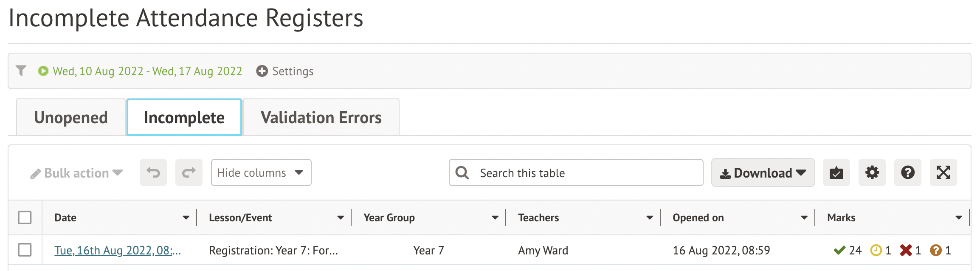Click the help question mark icon
980x271 pixels.
click(x=907, y=172)
